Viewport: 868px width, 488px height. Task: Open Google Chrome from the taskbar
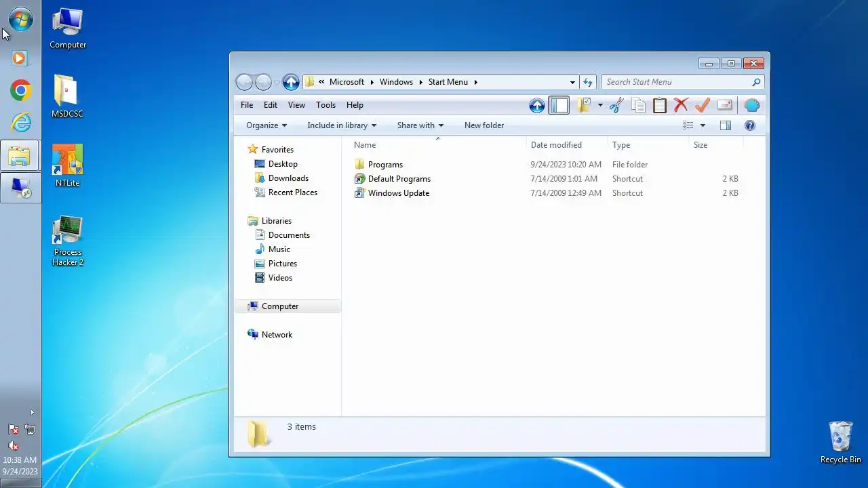pyautogui.click(x=20, y=90)
